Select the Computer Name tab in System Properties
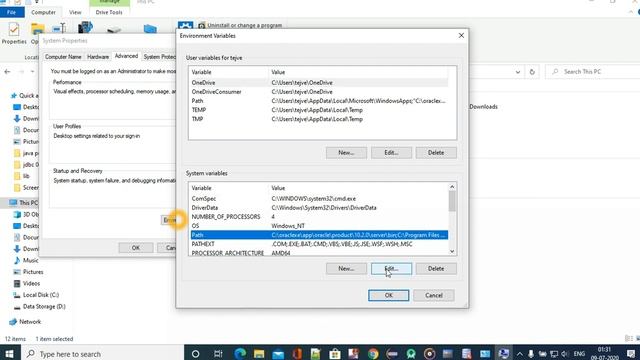The height and width of the screenshot is (360, 640). click(63, 57)
